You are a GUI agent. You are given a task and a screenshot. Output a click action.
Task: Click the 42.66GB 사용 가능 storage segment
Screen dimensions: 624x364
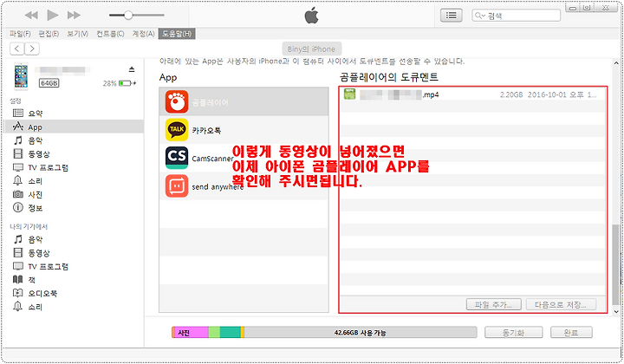(361, 333)
